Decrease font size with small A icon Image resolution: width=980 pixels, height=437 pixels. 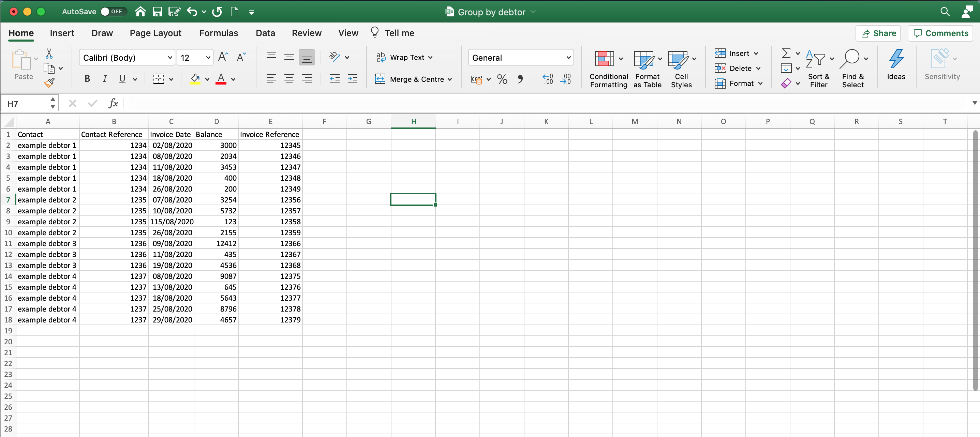coord(241,57)
